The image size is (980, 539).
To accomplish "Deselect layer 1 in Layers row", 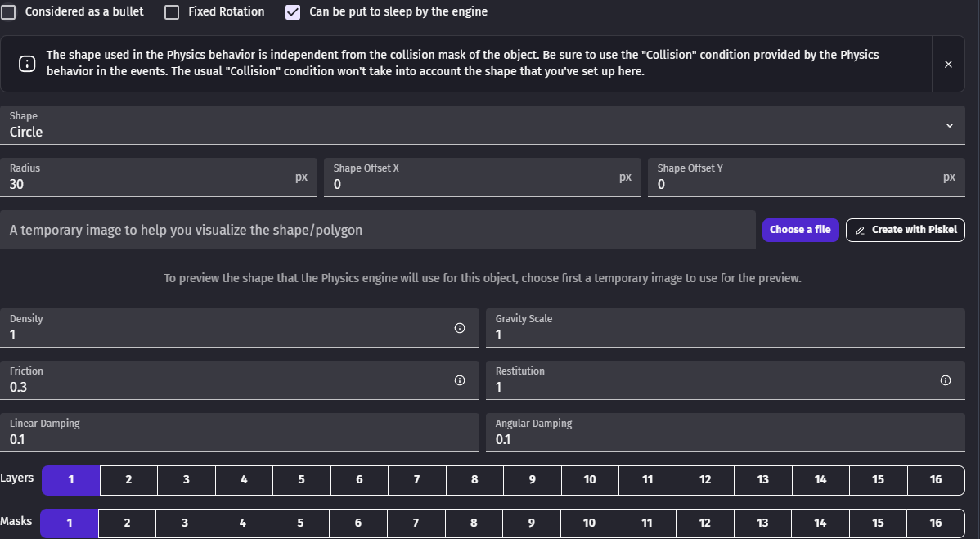I will coord(71,480).
